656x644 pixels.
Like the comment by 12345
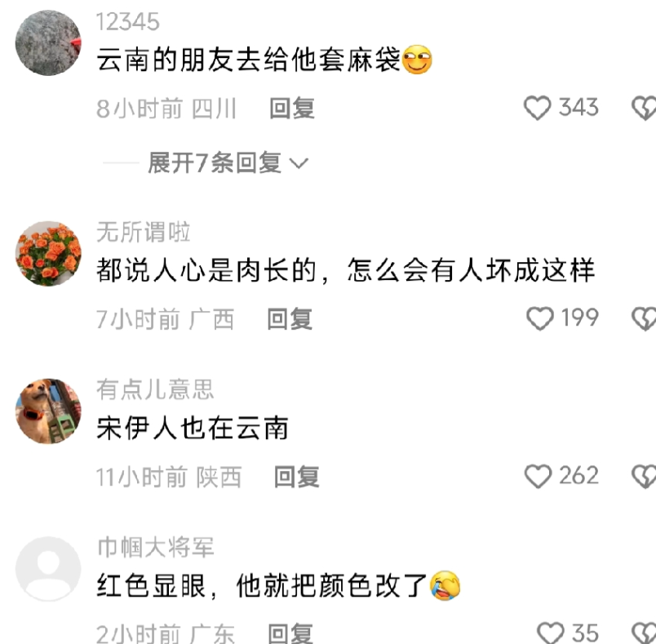pyautogui.click(x=537, y=108)
